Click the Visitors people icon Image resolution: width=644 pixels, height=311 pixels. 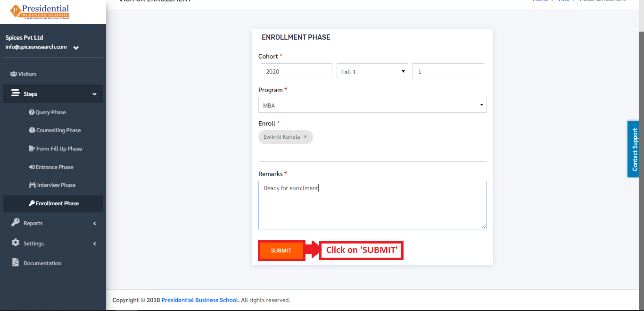[x=13, y=74]
